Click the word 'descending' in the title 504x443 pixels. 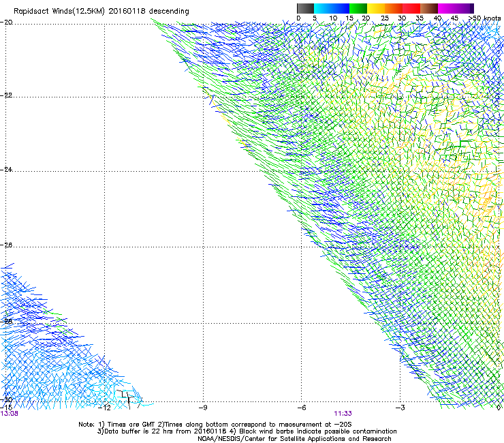pyautogui.click(x=169, y=12)
